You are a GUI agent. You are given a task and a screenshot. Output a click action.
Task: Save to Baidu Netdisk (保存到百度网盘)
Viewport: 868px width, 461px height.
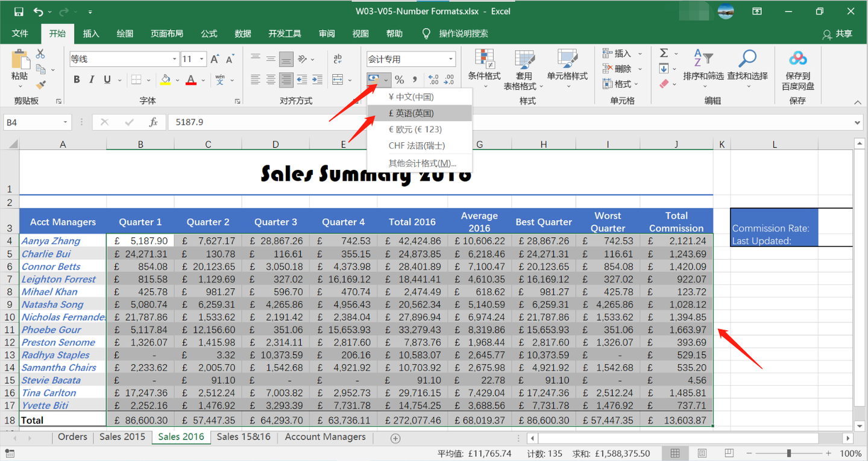point(798,70)
